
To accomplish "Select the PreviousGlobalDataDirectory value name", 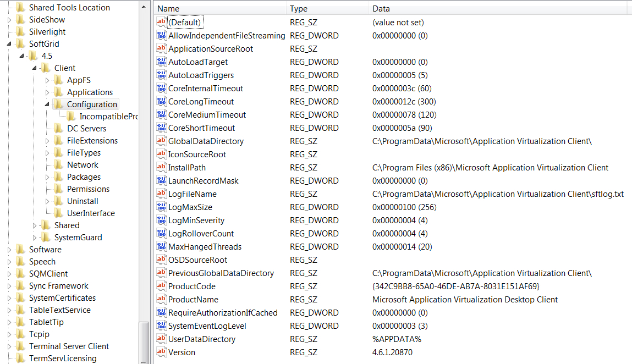I will coord(221,273).
